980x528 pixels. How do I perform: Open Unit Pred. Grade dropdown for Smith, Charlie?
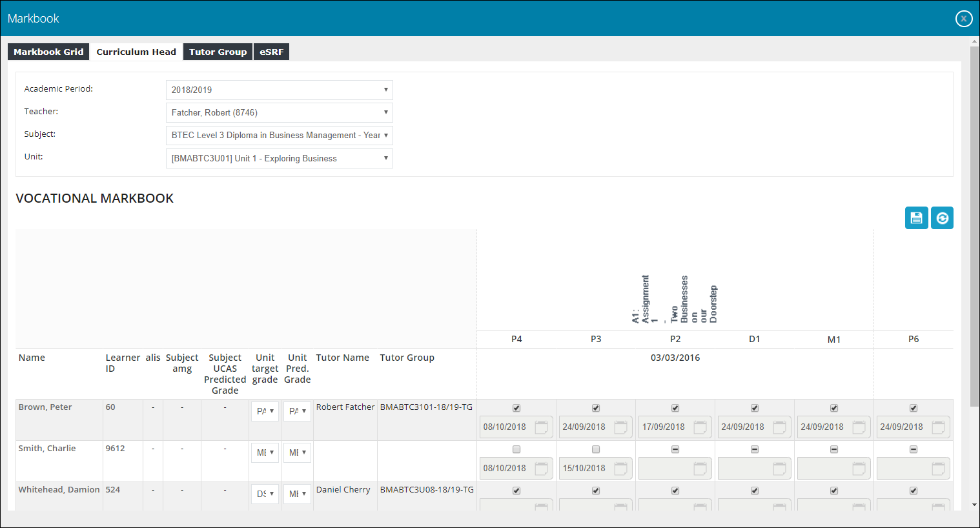[297, 452]
